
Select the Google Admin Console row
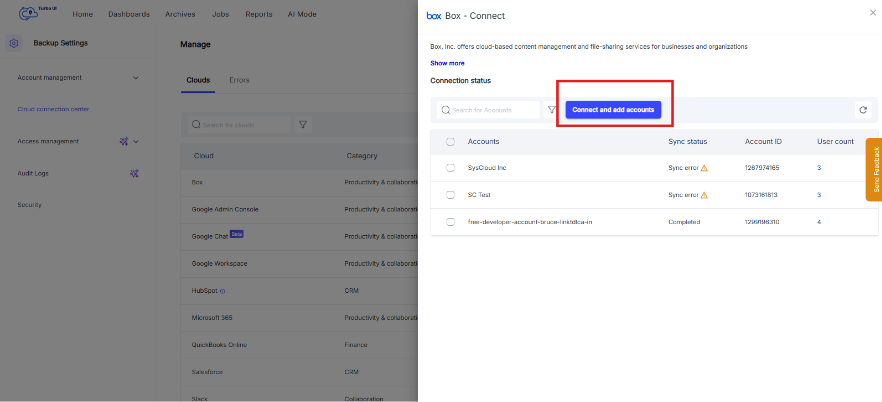pyautogui.click(x=299, y=210)
